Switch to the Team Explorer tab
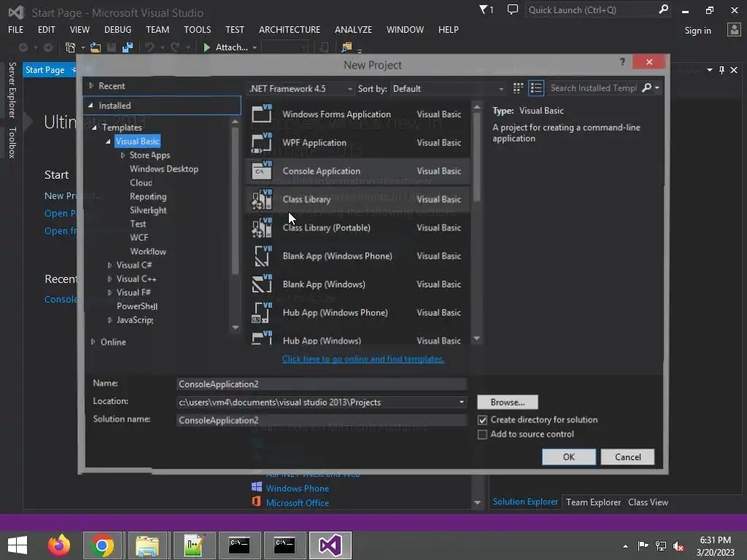The image size is (747, 560). click(x=593, y=502)
